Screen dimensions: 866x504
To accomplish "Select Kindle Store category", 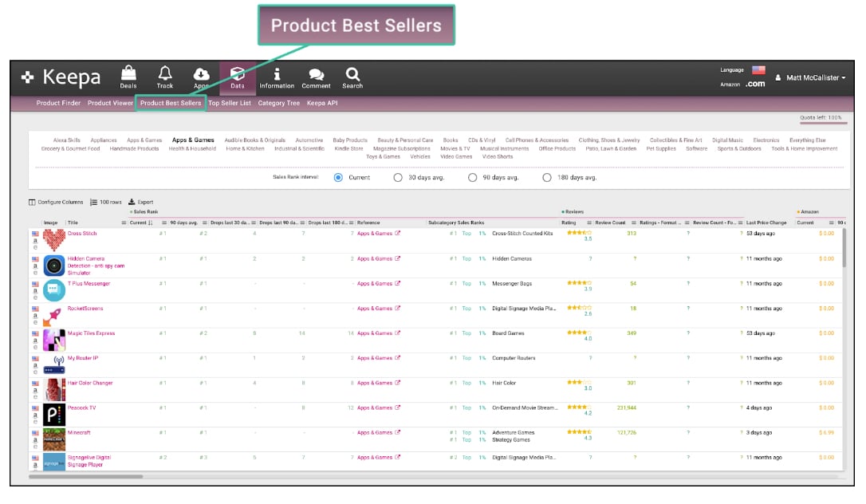I will click(x=348, y=148).
